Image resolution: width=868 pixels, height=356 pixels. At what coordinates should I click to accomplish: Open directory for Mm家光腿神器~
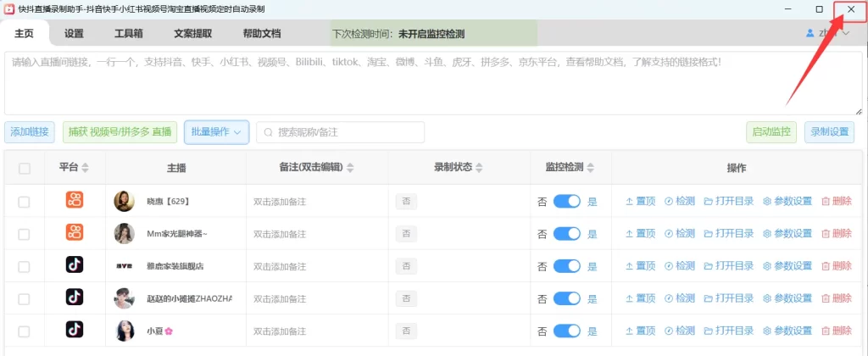pos(728,234)
